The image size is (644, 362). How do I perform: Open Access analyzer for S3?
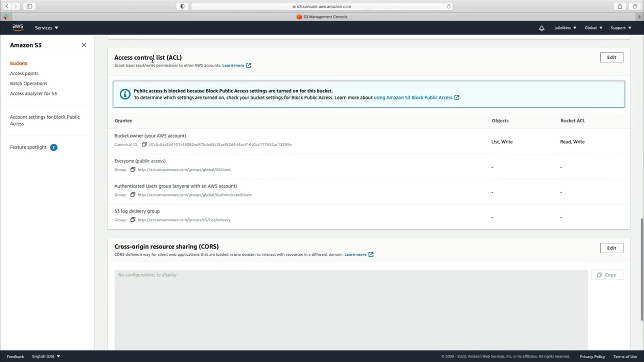pyautogui.click(x=34, y=93)
